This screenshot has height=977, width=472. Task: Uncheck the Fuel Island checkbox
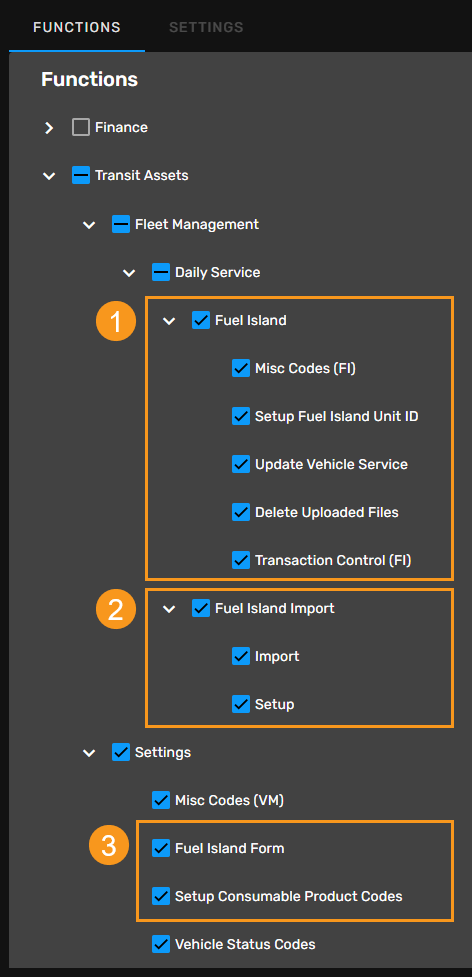(201, 320)
